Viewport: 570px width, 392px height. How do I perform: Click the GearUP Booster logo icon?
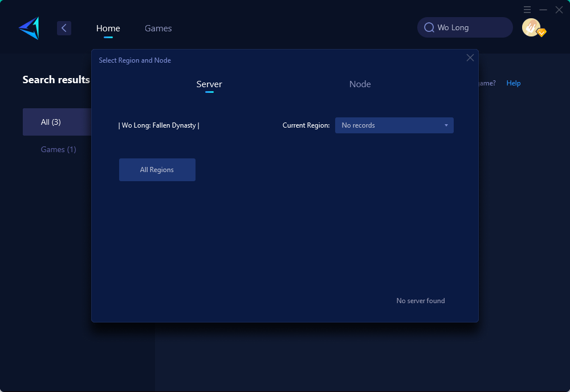click(29, 28)
